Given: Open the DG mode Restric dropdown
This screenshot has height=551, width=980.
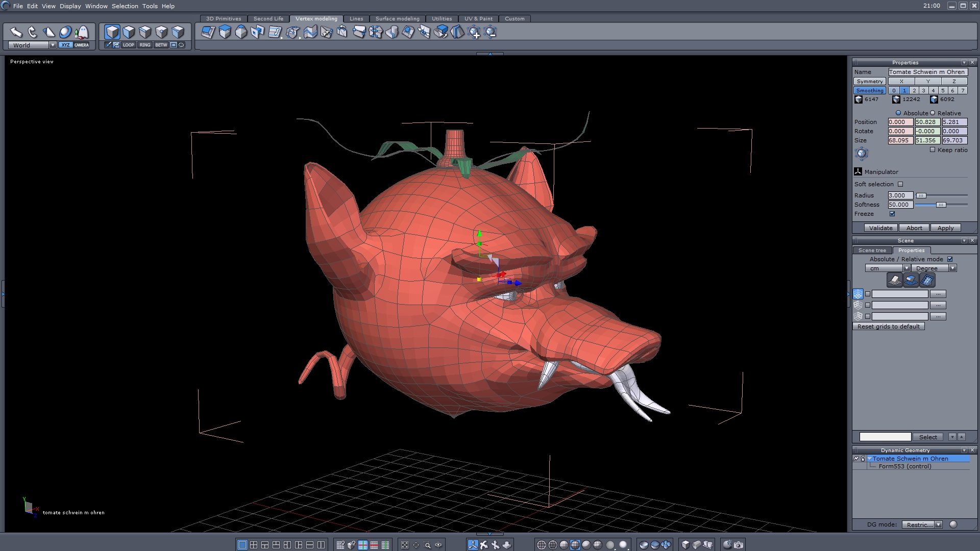Looking at the screenshot, I should coord(938,524).
